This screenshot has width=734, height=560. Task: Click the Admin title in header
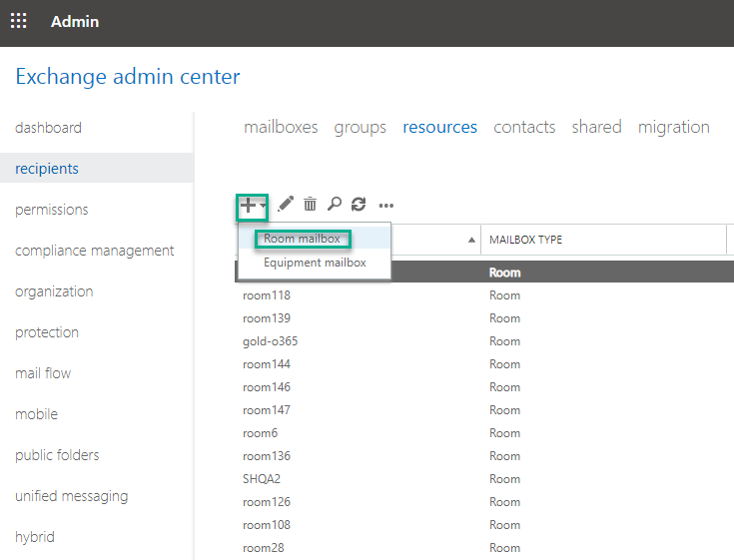click(75, 22)
